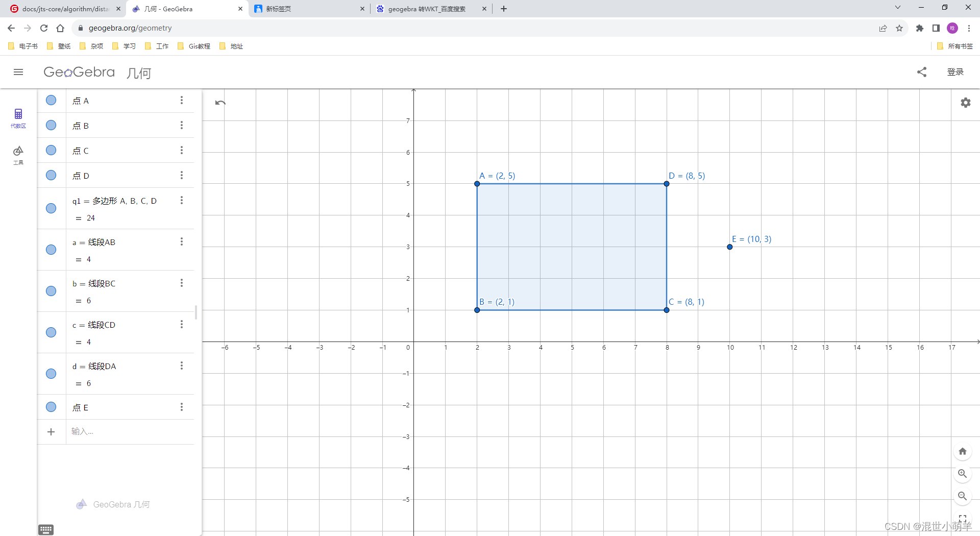Viewport: 980px width, 536px height.
Task: Click the undo arrow in graphics view
Action: click(220, 103)
